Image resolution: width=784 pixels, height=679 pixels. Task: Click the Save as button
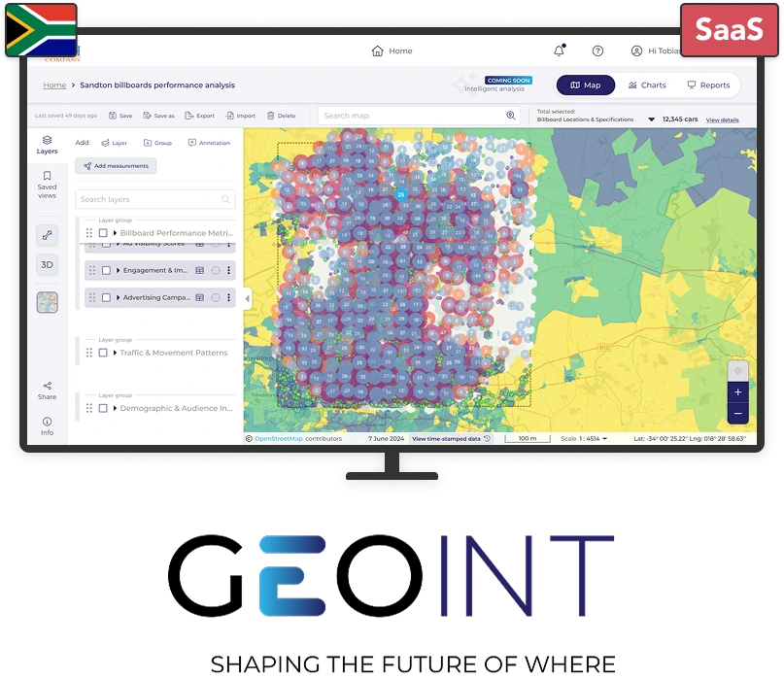click(158, 116)
